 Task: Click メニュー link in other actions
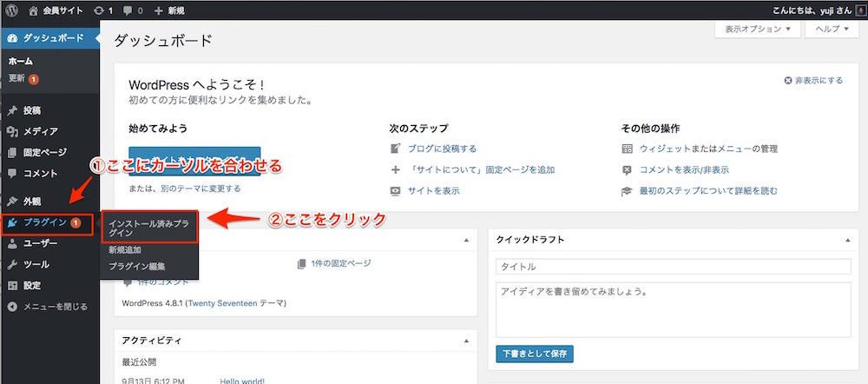734,149
